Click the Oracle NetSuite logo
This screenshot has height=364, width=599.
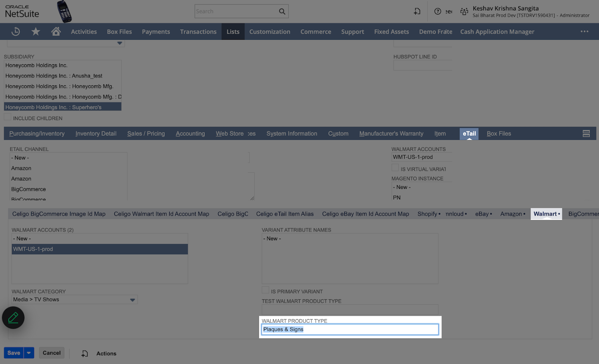point(22,12)
